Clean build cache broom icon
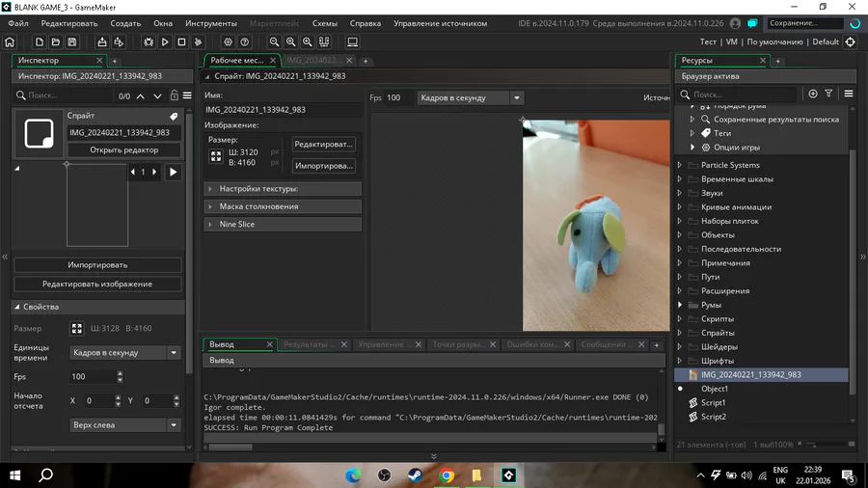This screenshot has height=488, width=868. [198, 42]
